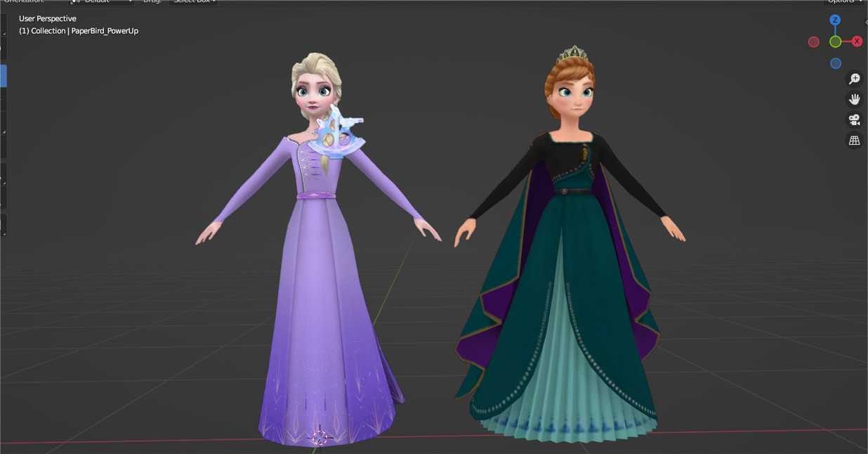The image size is (868, 454).
Task: Click the magnifier zoom view icon
Action: (x=855, y=79)
